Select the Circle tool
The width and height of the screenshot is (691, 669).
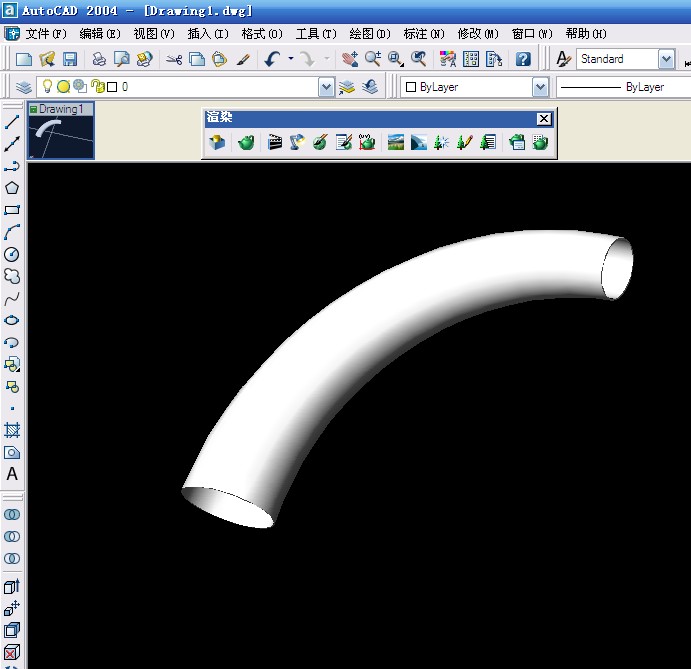(12, 254)
